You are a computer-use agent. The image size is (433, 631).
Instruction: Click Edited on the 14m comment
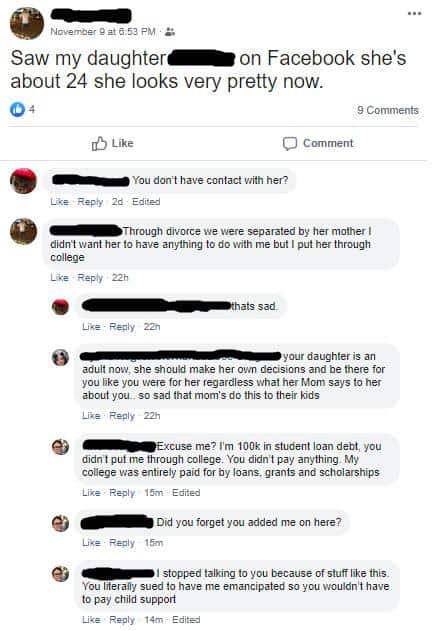[x=186, y=620]
